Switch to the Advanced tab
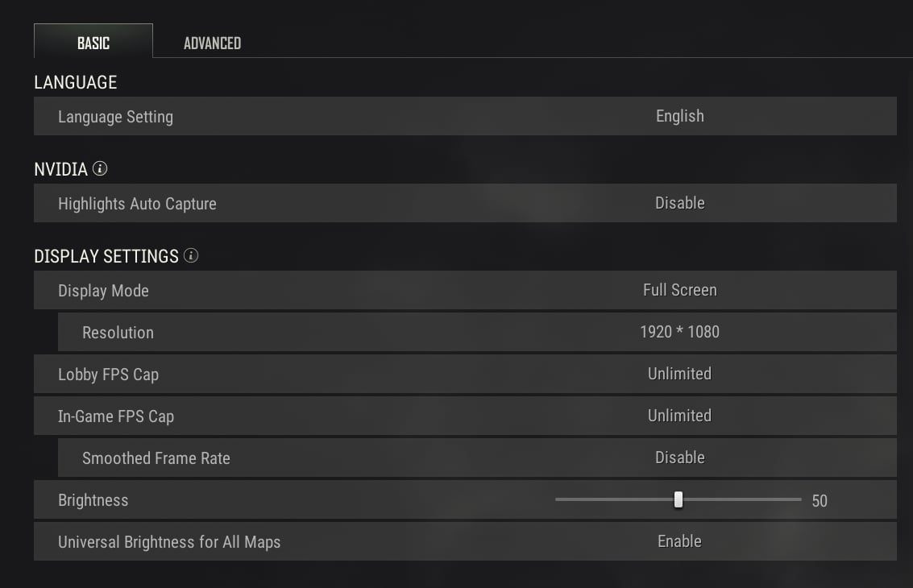The height and width of the screenshot is (588, 913). coord(212,43)
